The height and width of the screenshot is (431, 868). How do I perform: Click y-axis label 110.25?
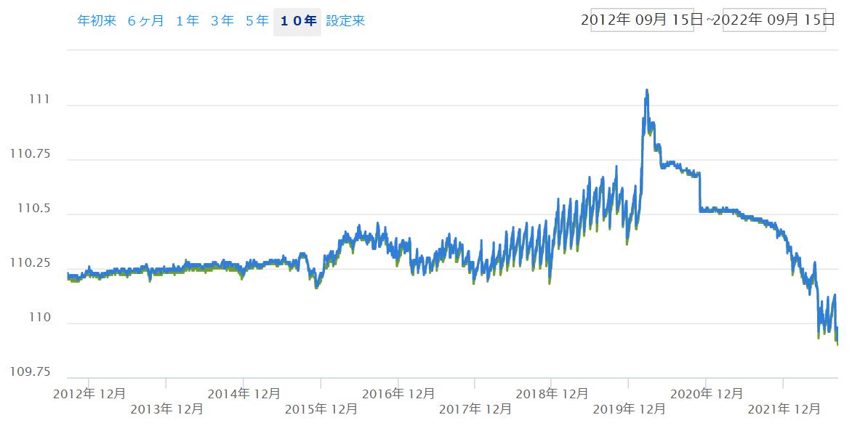pos(31,263)
